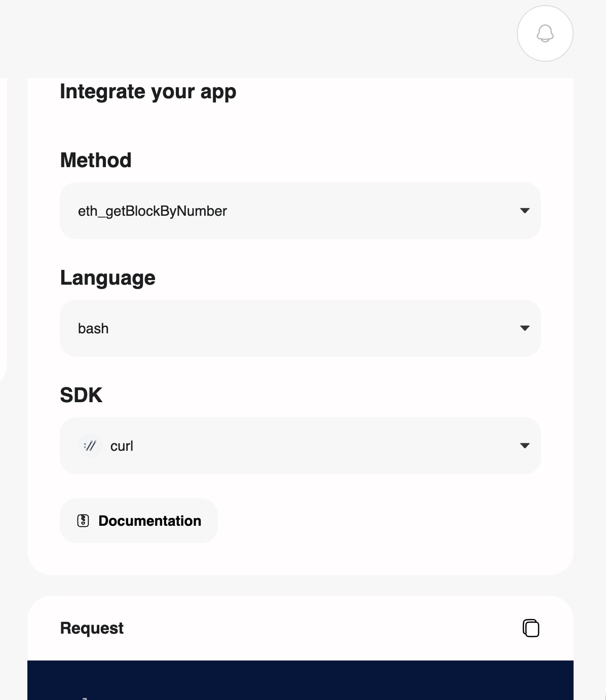
Task: Click the arrow on the bash language field
Action: point(525,328)
